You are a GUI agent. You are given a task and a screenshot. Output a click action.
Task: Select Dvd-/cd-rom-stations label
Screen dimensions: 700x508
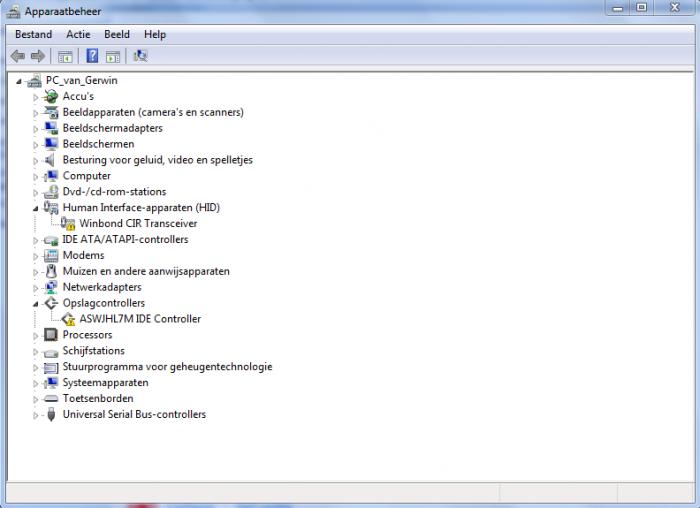pyautogui.click(x=114, y=192)
